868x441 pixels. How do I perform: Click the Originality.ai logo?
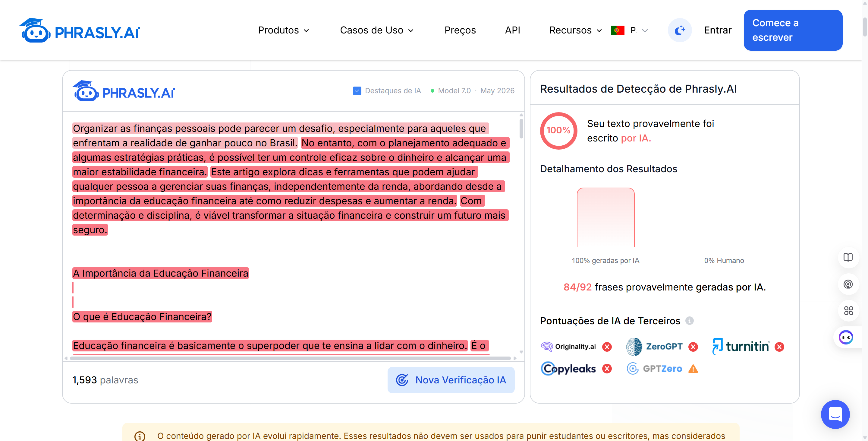click(568, 347)
